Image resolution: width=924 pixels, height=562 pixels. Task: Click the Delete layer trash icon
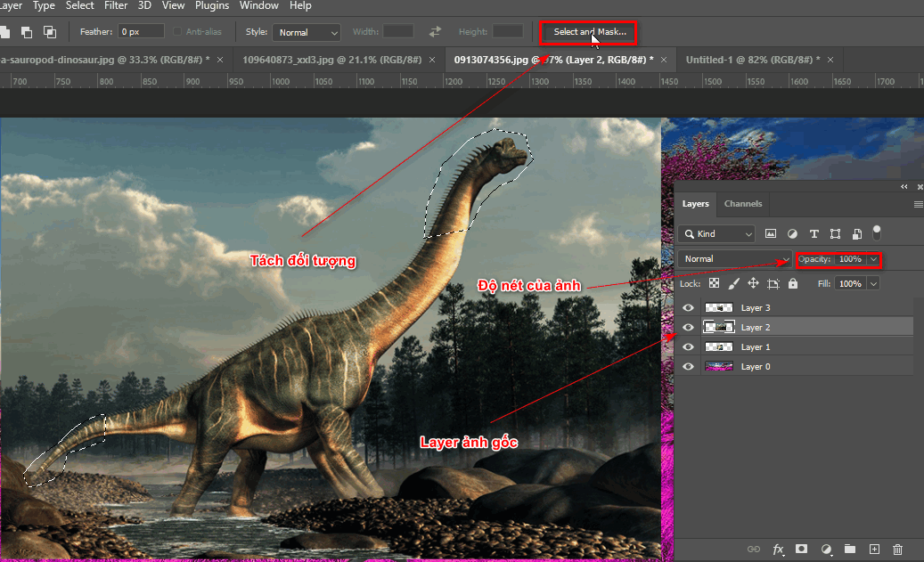pyautogui.click(x=898, y=550)
